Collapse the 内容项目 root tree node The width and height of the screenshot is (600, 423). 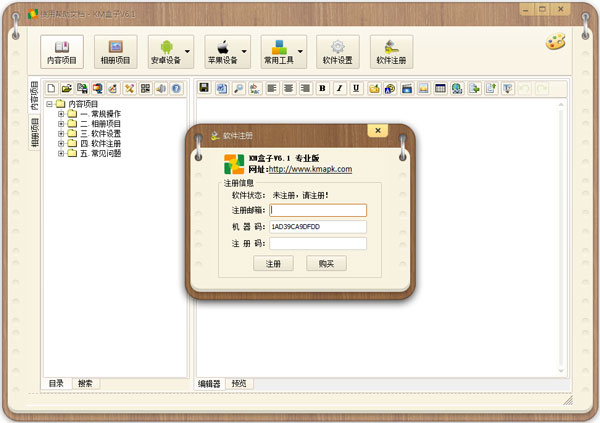pos(49,104)
